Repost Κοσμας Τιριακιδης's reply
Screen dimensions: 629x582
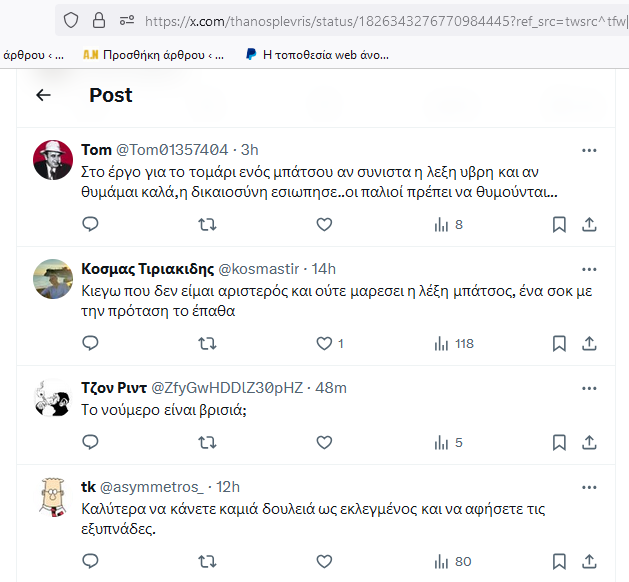pyautogui.click(x=207, y=343)
